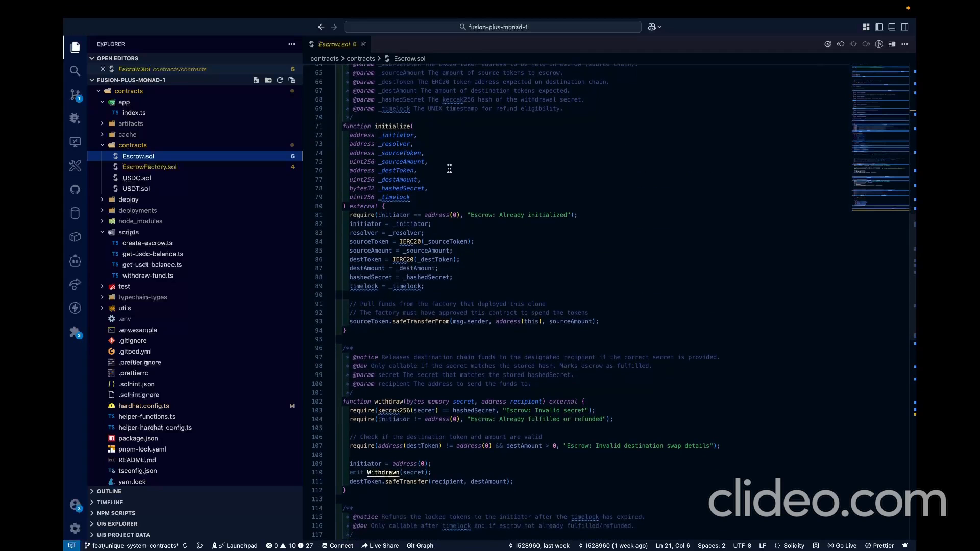Image resolution: width=980 pixels, height=551 pixels.
Task: Click the remote window icon in status bar
Action: click(x=72, y=546)
